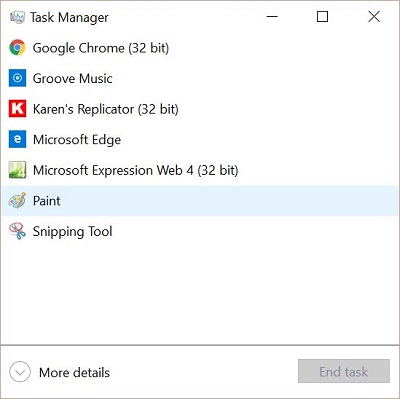The width and height of the screenshot is (400, 399).
Task: Select the Snipping Tool entry
Action: click(x=200, y=231)
